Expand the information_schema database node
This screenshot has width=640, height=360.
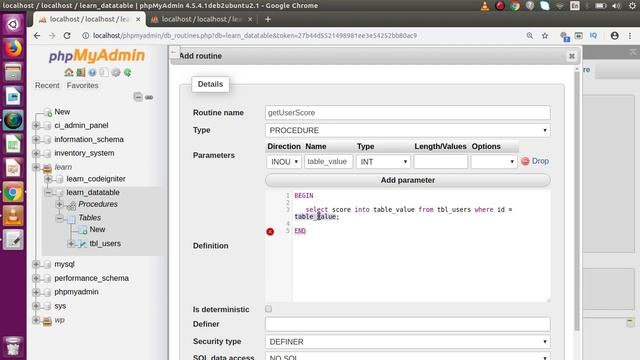36,140
